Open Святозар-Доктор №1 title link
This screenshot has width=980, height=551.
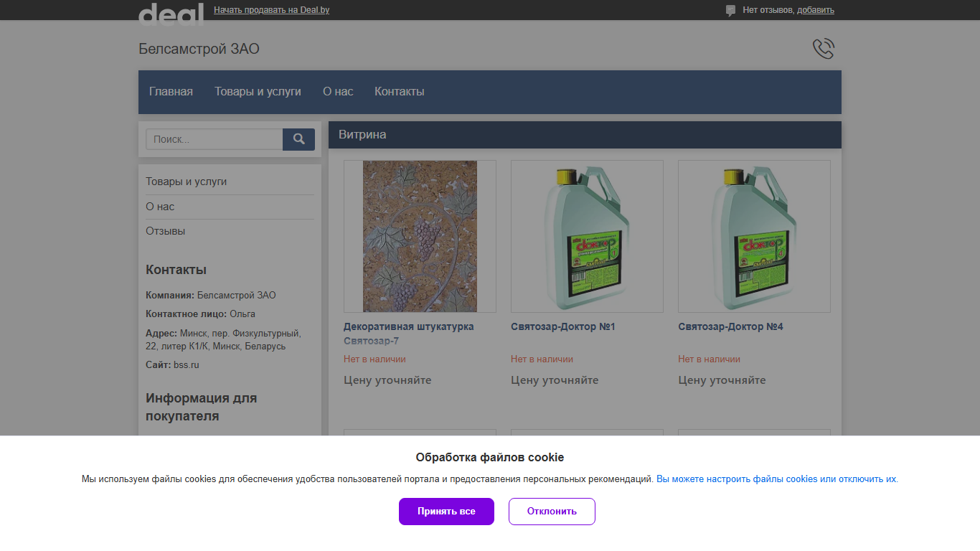[563, 327]
